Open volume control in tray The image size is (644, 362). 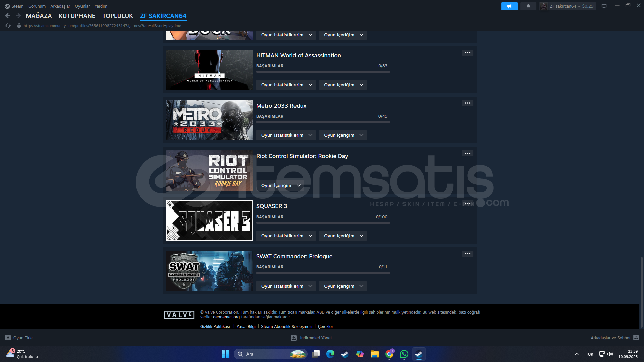(610, 354)
